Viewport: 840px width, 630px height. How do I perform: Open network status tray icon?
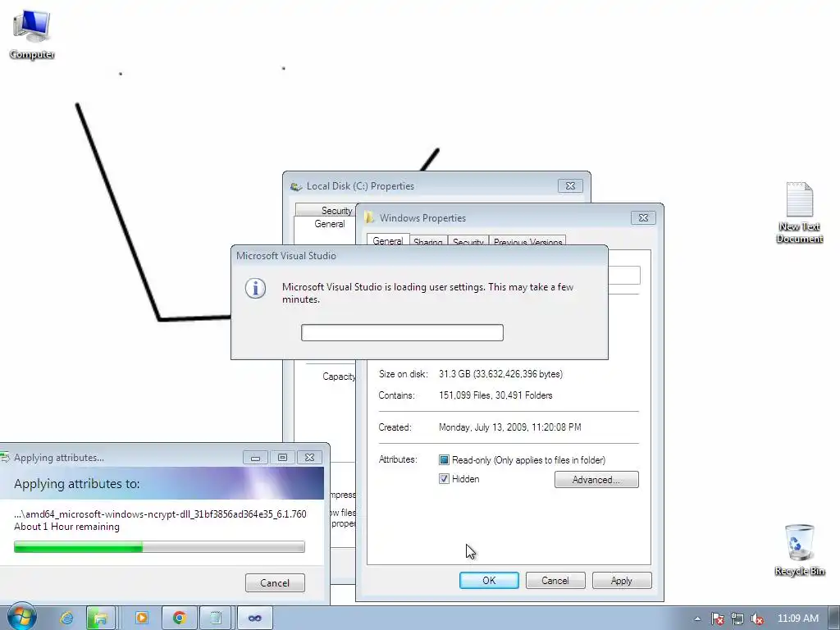tap(737, 619)
